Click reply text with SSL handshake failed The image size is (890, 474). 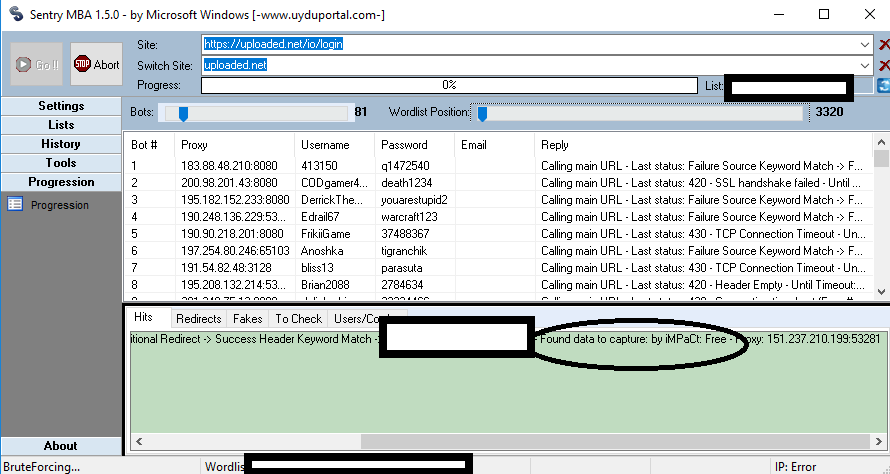tap(700, 183)
